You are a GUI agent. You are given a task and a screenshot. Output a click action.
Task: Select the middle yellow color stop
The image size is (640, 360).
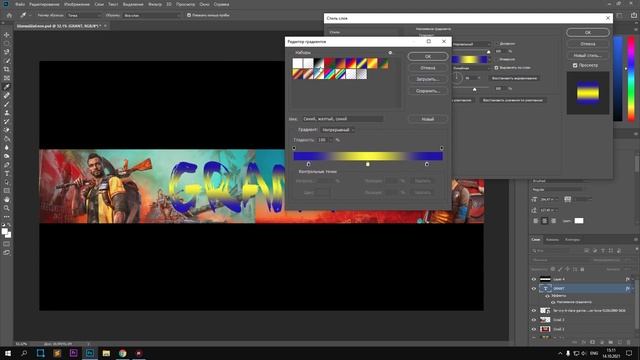point(368,164)
